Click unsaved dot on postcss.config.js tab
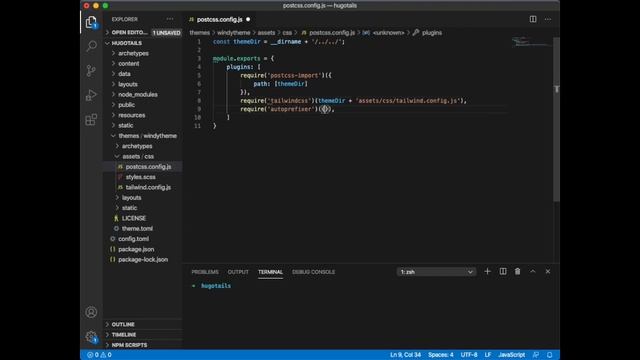The width and height of the screenshot is (640, 360). tap(248, 19)
